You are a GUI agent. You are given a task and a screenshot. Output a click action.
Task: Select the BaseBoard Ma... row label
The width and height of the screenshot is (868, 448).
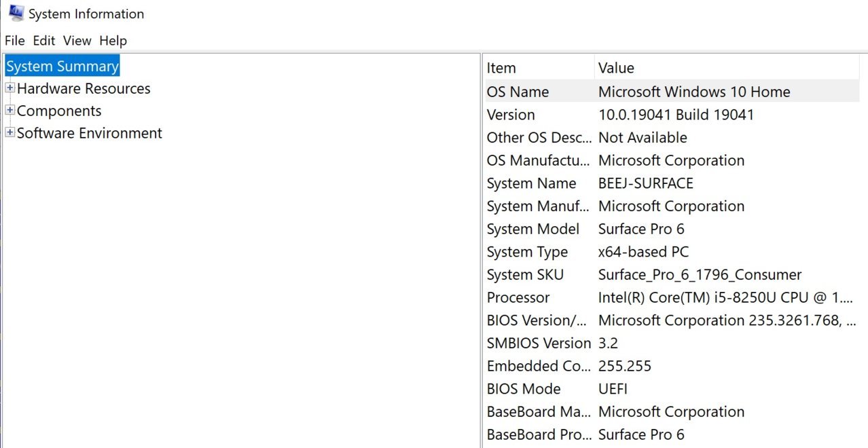click(x=539, y=412)
